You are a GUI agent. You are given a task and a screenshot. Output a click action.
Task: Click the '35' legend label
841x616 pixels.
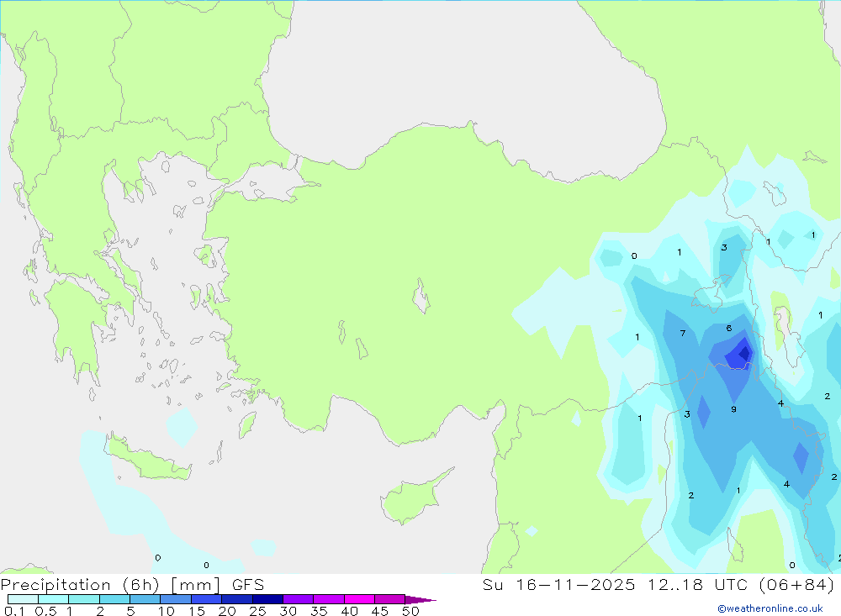[319, 611]
